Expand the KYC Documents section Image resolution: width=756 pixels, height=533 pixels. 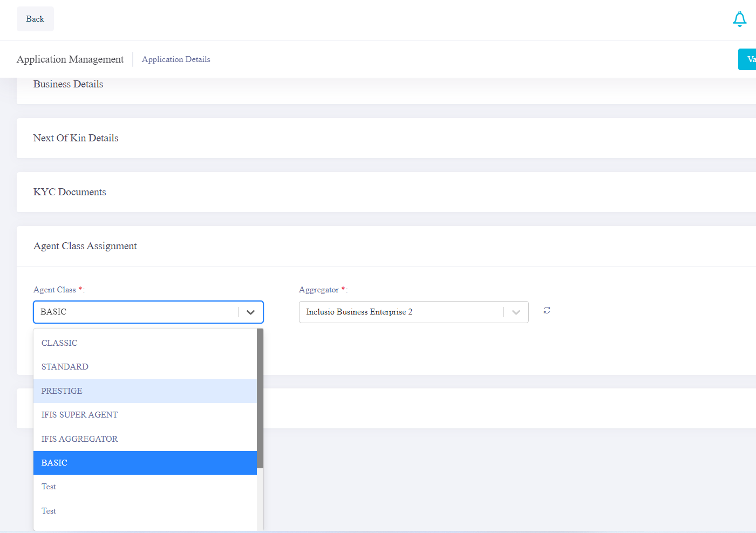(x=70, y=192)
